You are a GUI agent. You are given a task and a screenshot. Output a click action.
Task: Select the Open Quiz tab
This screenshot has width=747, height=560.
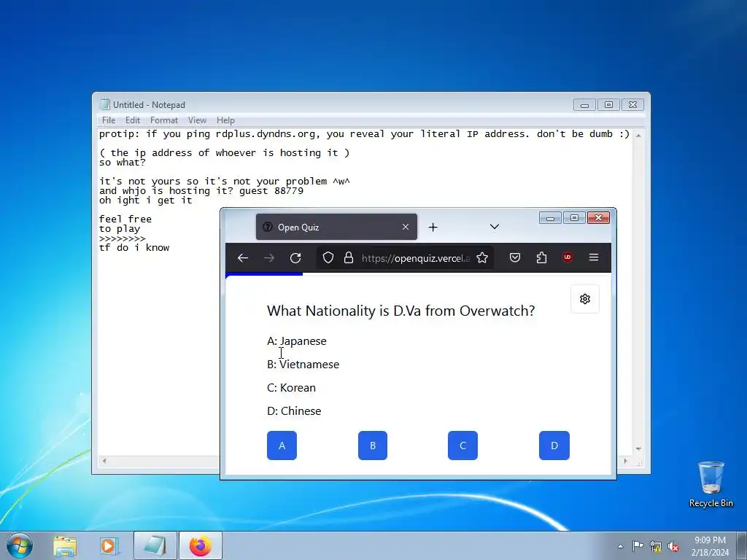tap(336, 227)
